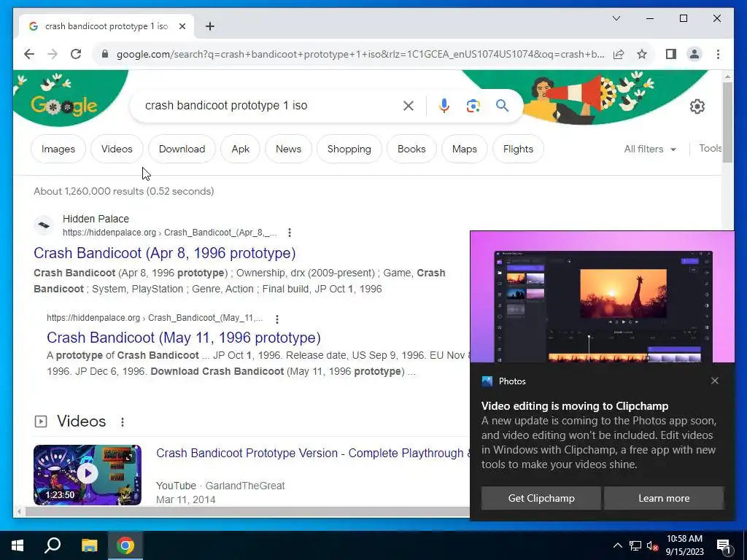747x560 pixels.
Task: Switch to Books results
Action: (411, 149)
